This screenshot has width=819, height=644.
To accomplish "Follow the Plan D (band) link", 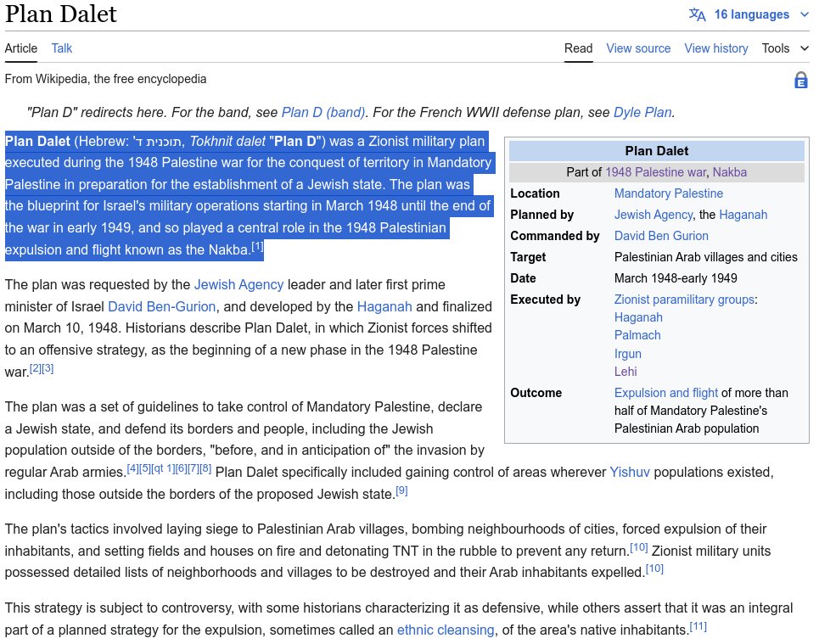I will click(323, 112).
